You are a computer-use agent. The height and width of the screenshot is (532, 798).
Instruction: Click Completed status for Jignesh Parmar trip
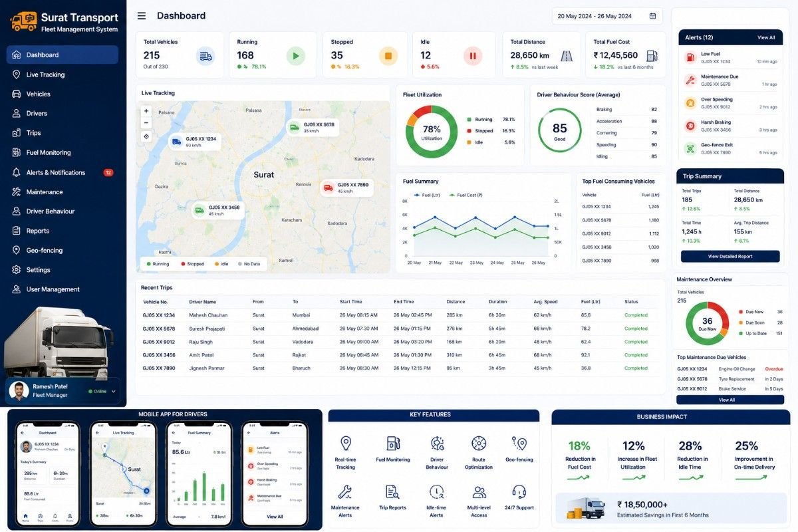(x=636, y=368)
